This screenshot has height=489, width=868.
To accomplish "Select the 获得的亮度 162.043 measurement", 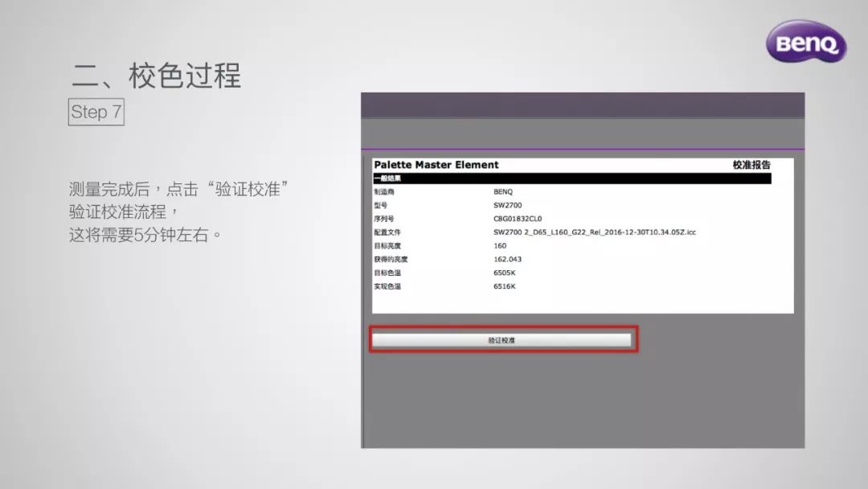I will click(506, 259).
